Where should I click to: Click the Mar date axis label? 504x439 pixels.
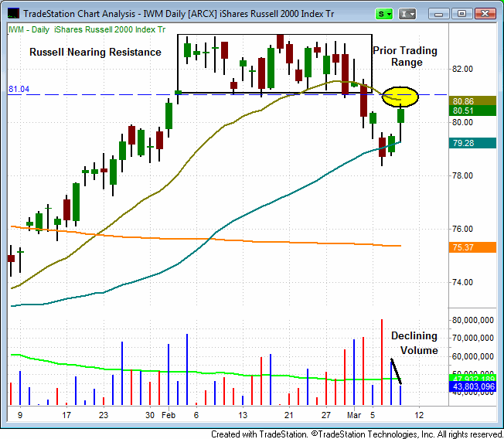click(354, 415)
